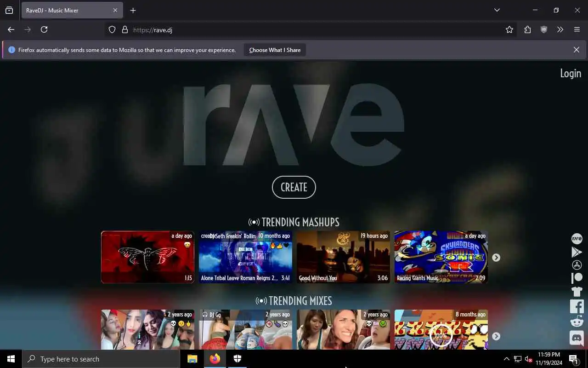Image resolution: width=588 pixels, height=368 pixels.
Task: Click the Windows taskbar search box
Action: pos(101,359)
